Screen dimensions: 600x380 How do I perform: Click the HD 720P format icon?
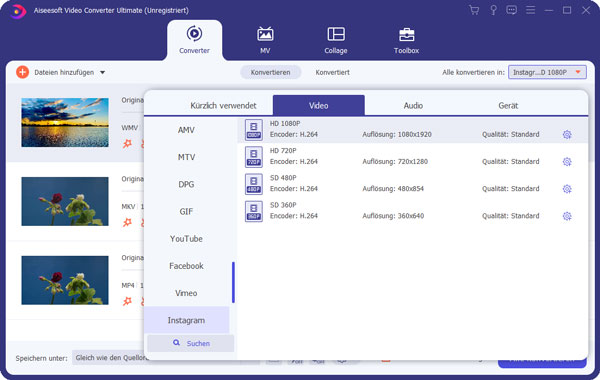254,157
